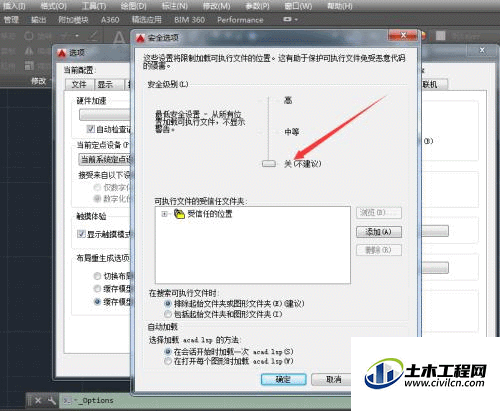Click the yellow folder icon for trusted locations

pos(179,214)
